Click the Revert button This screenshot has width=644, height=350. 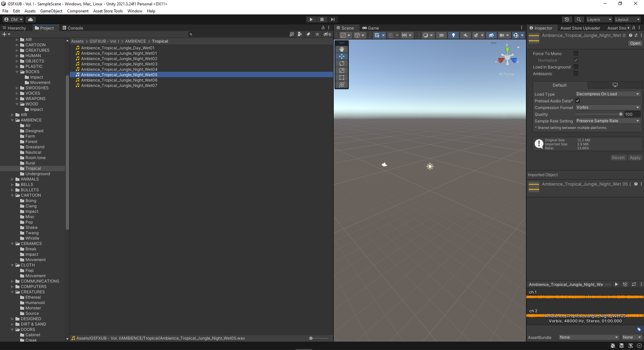[618, 158]
